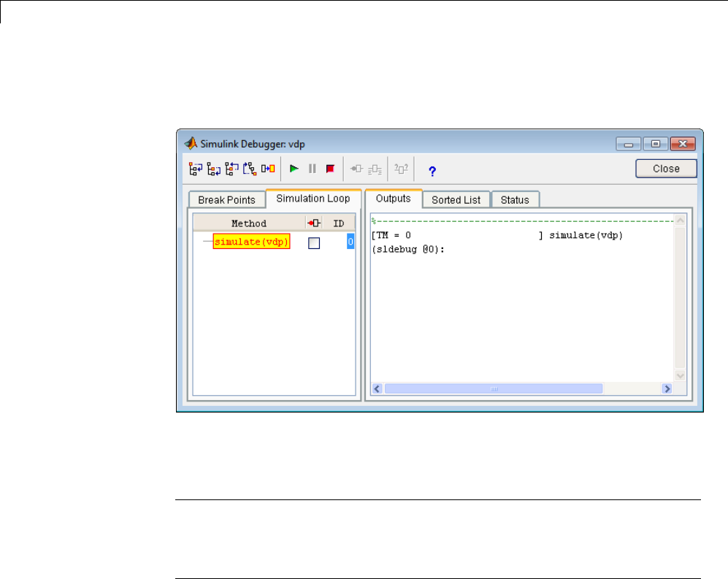Open the Outputs tab

coord(394,199)
